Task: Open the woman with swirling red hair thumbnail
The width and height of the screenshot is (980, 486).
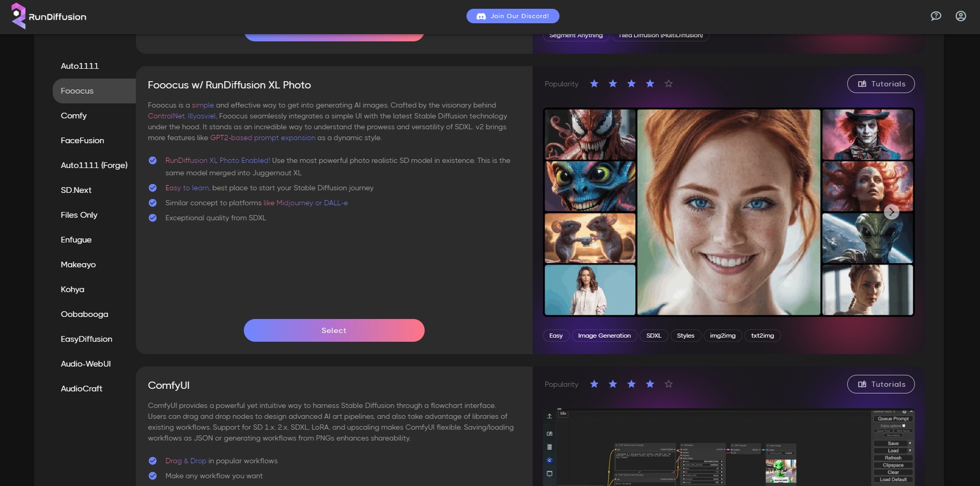Action: 867,186
